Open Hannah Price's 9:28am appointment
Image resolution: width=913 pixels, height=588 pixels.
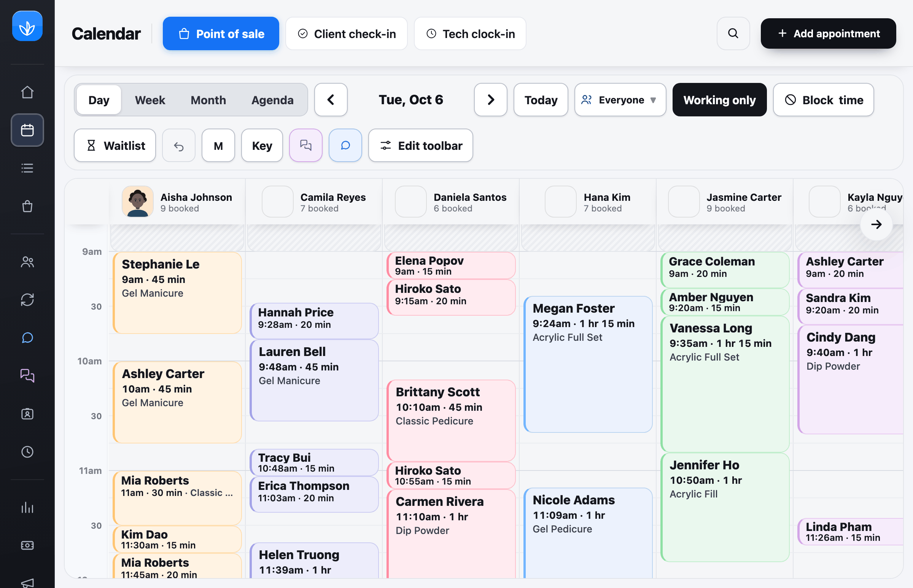pyautogui.click(x=314, y=321)
